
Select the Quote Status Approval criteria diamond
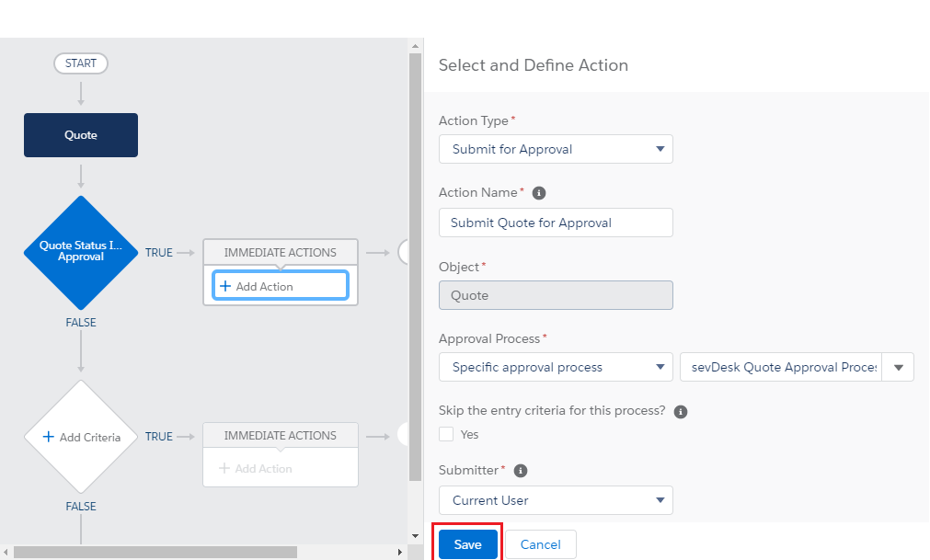81,252
